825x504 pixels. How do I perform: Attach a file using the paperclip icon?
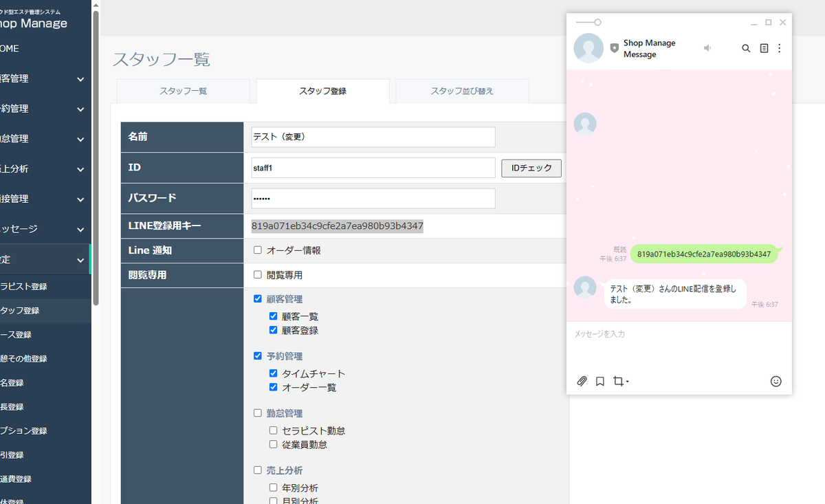[582, 381]
